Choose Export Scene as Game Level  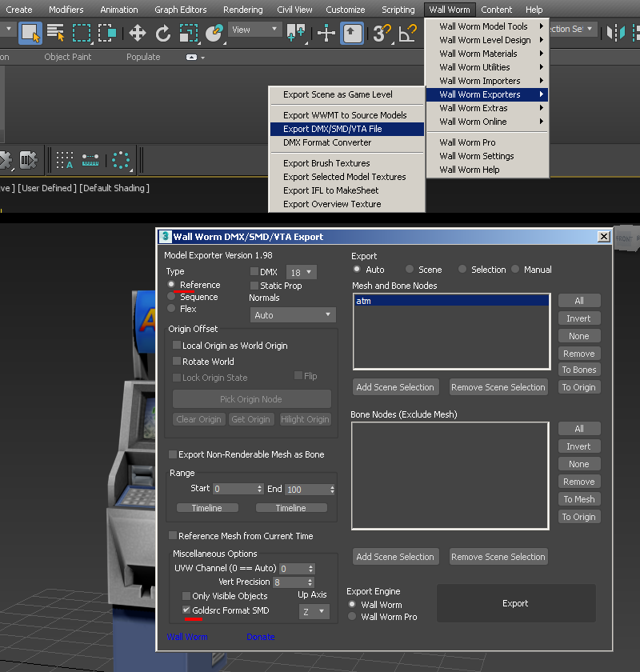[x=347, y=94]
